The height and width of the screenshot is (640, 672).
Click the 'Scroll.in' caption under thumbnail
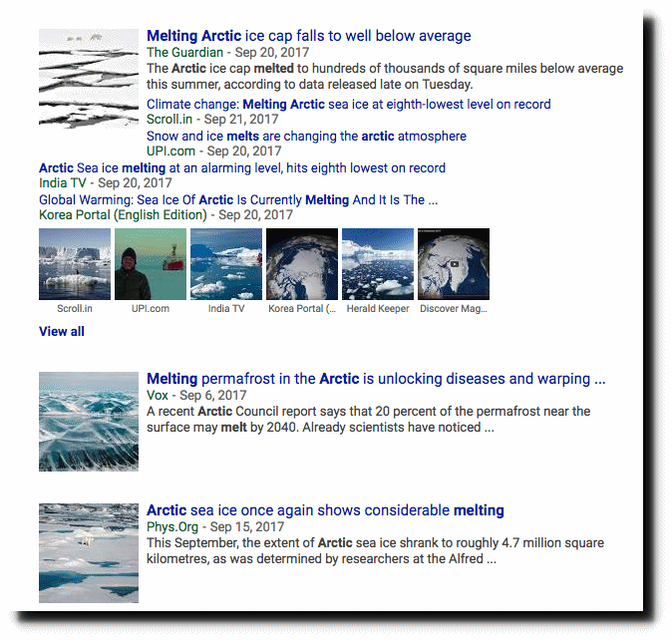(x=75, y=308)
